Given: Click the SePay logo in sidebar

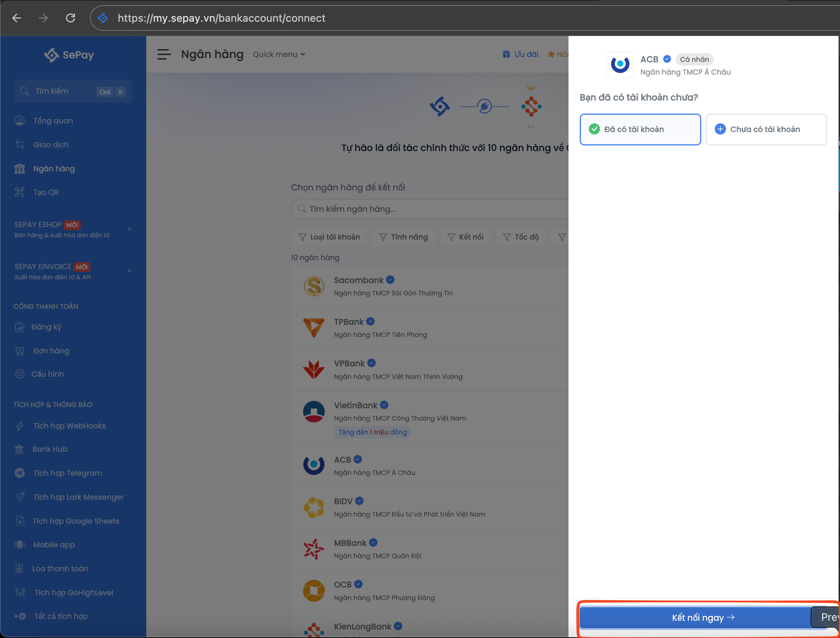Looking at the screenshot, I should (x=69, y=55).
